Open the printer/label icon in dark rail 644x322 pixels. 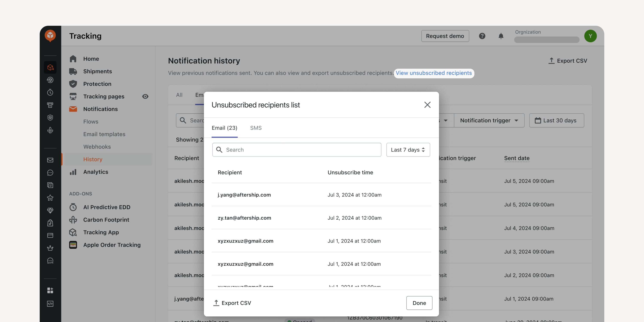[x=50, y=105]
